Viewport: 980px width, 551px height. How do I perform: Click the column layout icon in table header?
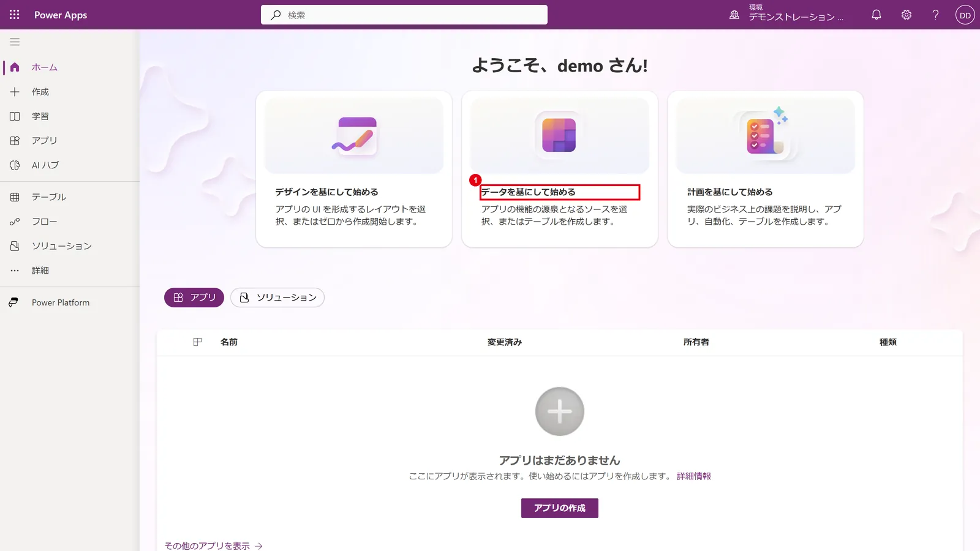(x=197, y=342)
